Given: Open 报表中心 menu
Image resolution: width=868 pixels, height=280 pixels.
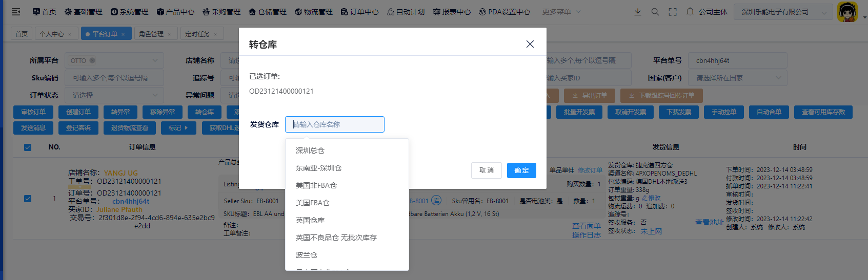Looking at the screenshot, I should [x=452, y=12].
